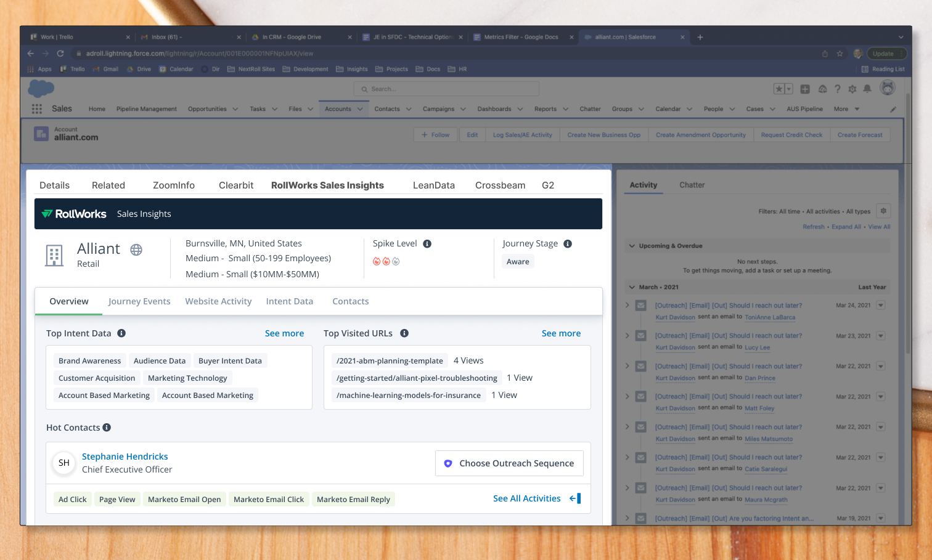Screen dimensions: 932x560
Task: Open the Intent Data sub-tab
Action: click(290, 301)
